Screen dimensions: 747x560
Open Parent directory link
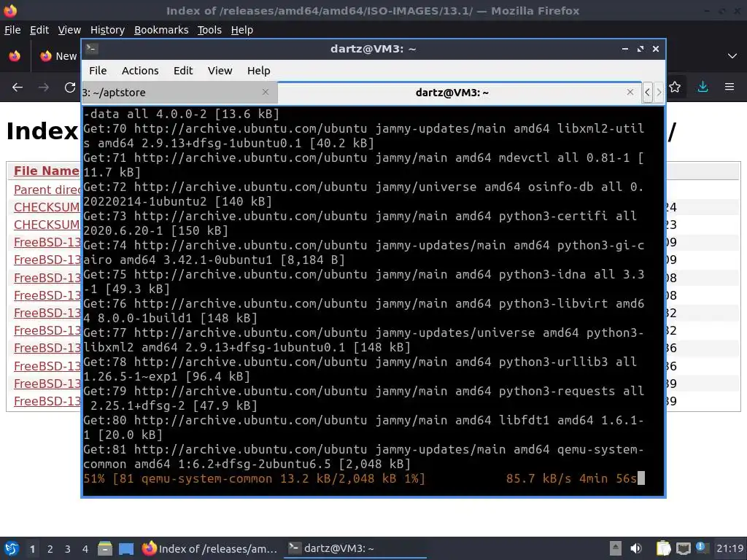click(47, 190)
